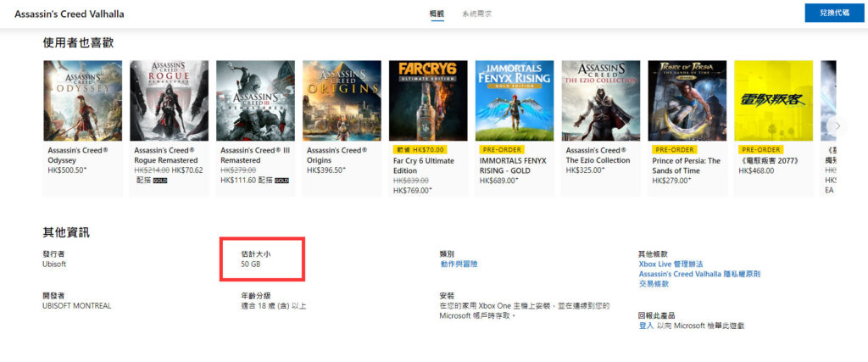Open the 動作與冒險 category link
The width and height of the screenshot is (868, 362).
(459, 264)
